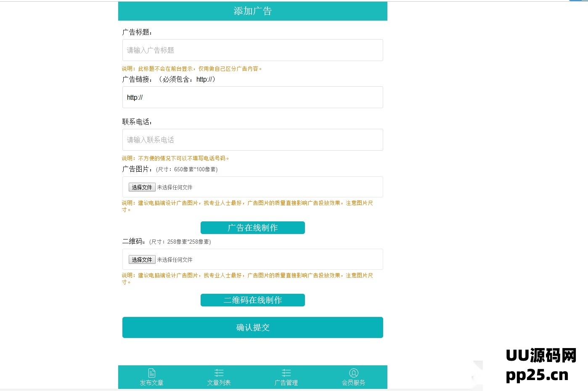Go to the 广告管理 tab label

point(286,383)
